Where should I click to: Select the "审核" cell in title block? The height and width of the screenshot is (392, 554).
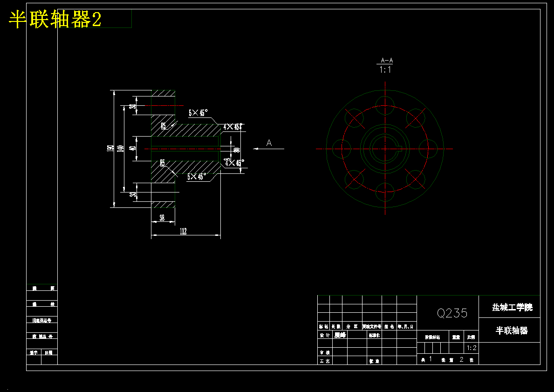(x=324, y=352)
